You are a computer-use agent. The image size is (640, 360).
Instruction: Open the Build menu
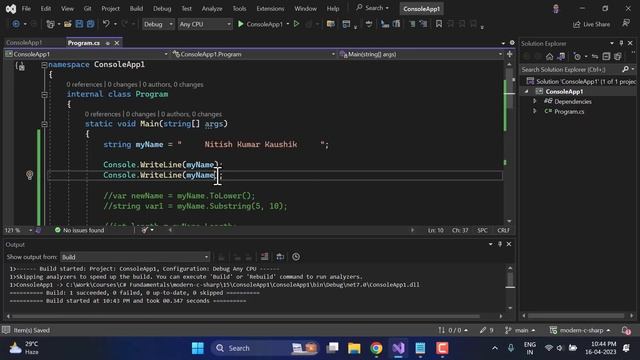coord(136,8)
